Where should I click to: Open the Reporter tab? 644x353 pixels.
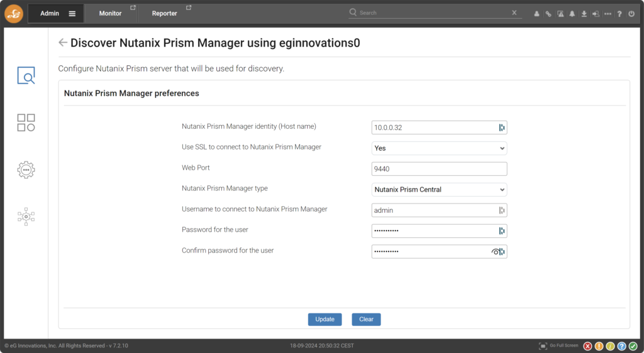click(x=164, y=14)
